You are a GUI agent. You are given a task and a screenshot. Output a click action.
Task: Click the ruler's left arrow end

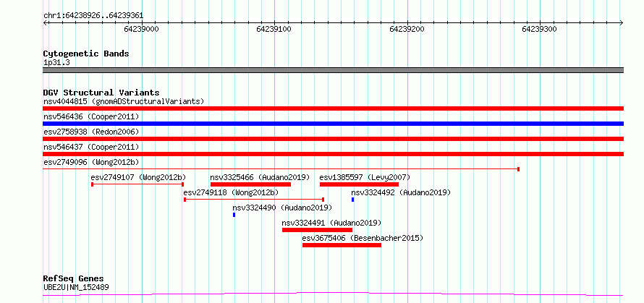[45, 22]
